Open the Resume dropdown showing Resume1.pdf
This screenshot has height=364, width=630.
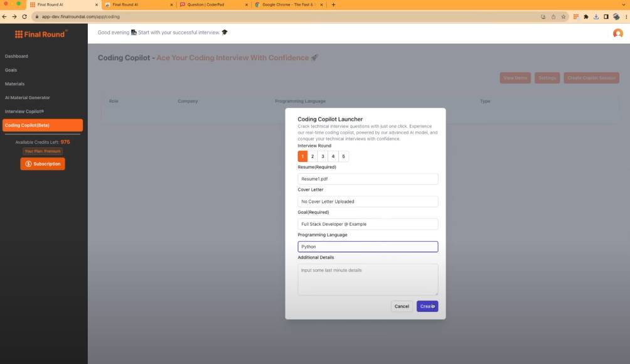click(368, 179)
